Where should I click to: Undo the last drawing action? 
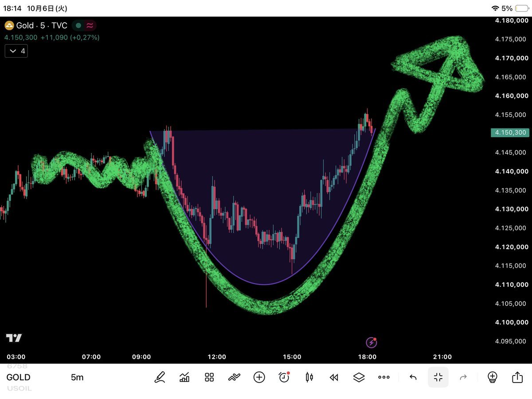413,377
